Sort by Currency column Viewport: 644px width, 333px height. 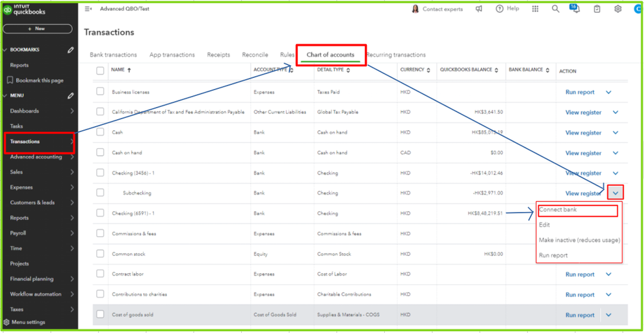coord(429,71)
